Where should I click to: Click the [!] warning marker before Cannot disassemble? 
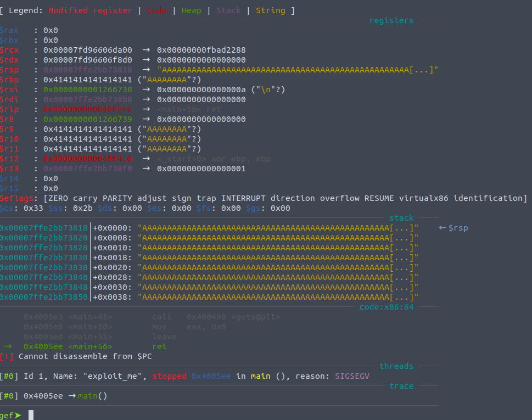7,356
